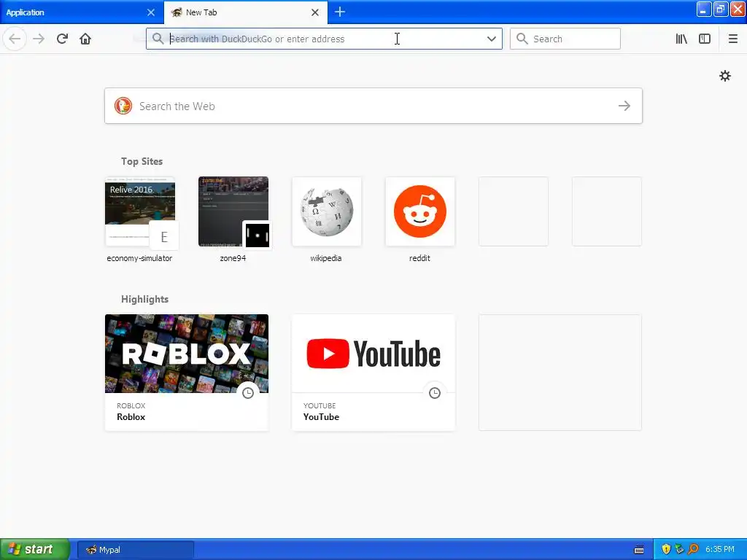
Task: Open a new tab with plus button
Action: pos(340,12)
